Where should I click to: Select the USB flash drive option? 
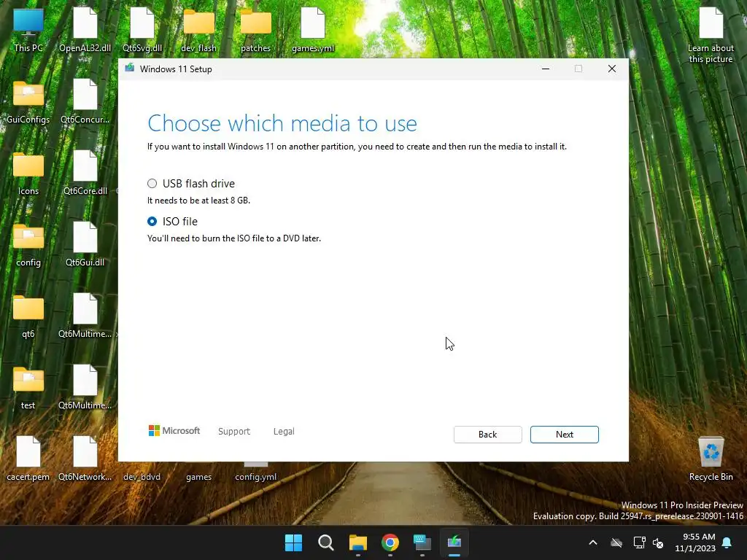(x=152, y=183)
